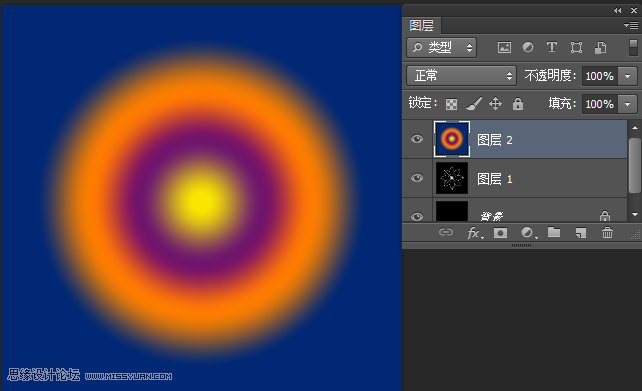Hide 图层 1 with eye icon
The image size is (642, 391).
click(x=417, y=178)
